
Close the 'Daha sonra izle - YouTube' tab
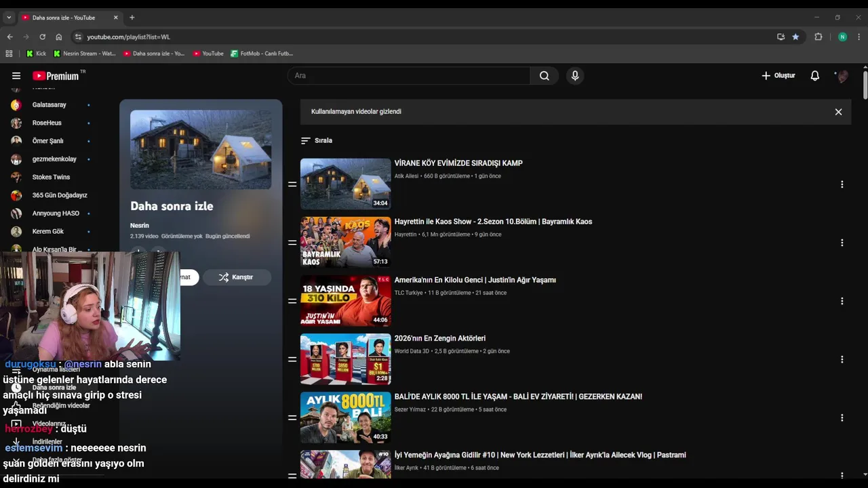pyautogui.click(x=115, y=18)
